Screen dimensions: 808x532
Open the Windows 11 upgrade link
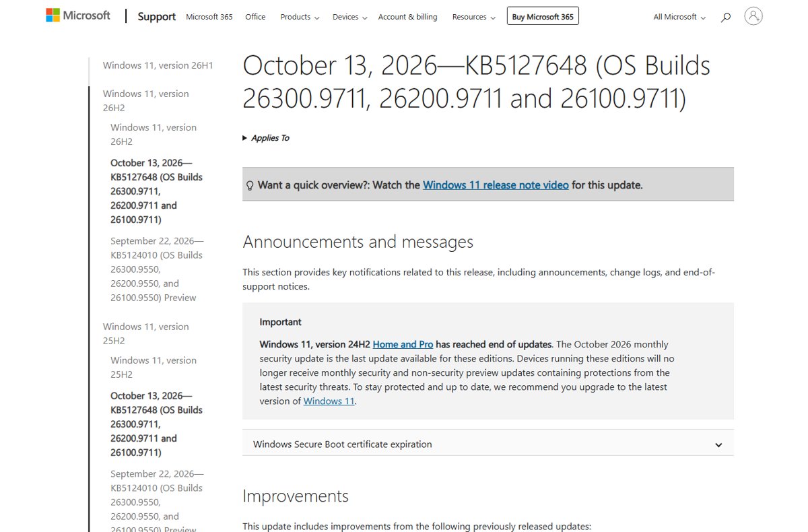(329, 401)
